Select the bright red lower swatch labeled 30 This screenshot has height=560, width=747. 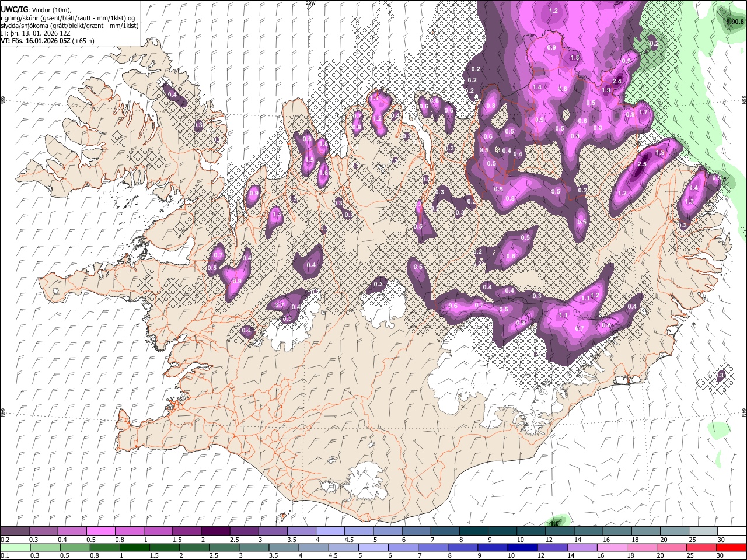[x=732, y=548]
